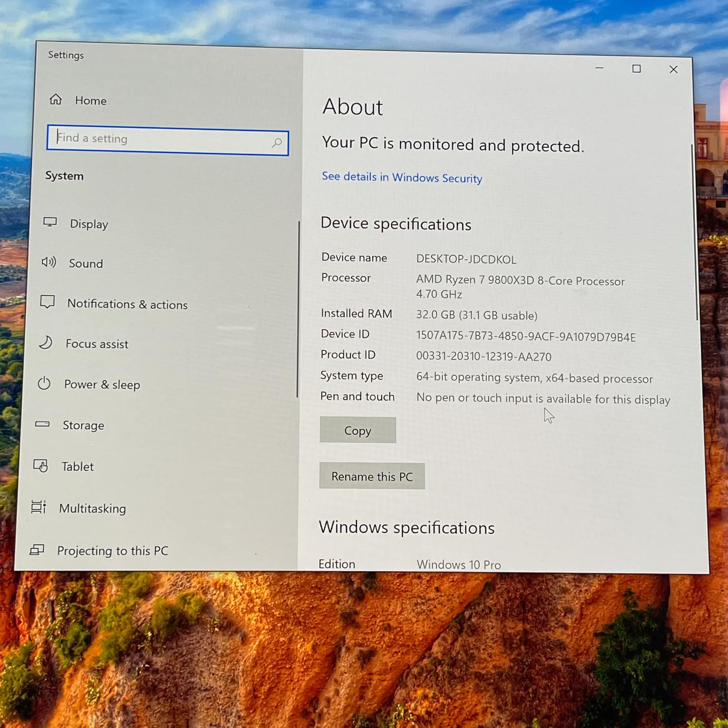This screenshot has height=728, width=728.
Task: Click the Notifications speech bubble icon
Action: pos(48,302)
